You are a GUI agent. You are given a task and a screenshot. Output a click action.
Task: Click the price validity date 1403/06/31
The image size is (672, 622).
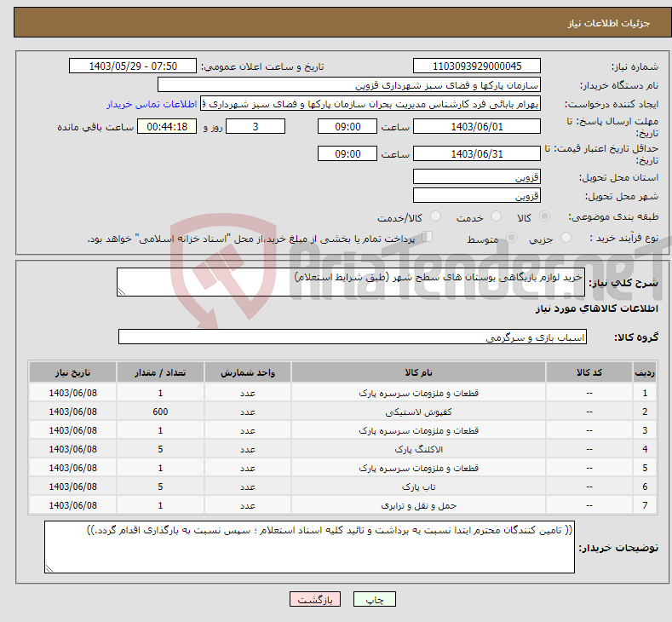477,154
